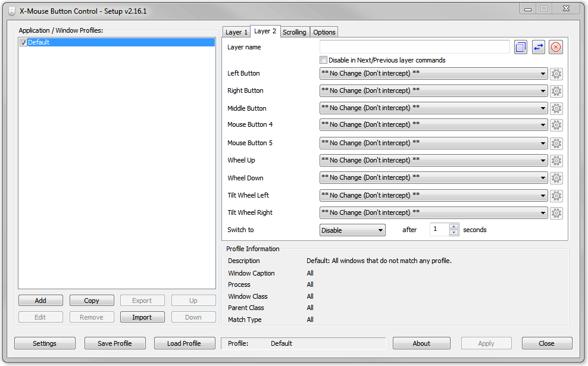Click the seconds value field

tap(439, 230)
